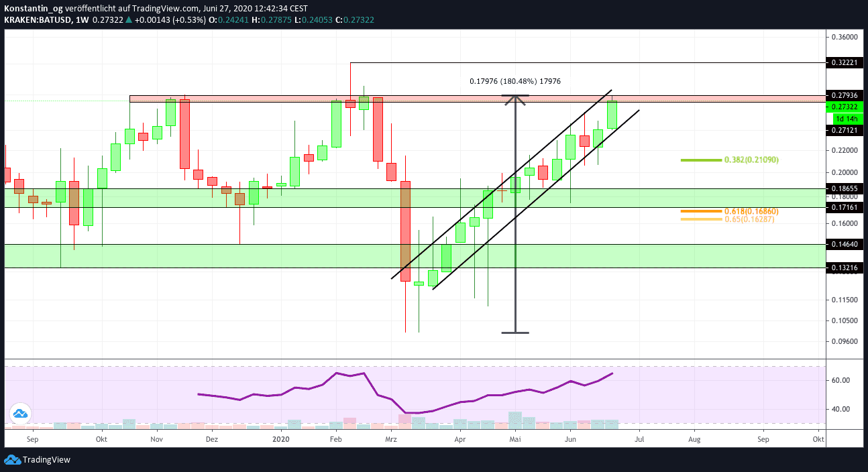This screenshot has width=868, height=472.
Task: Click the current price tag 0.27322 on axis
Action: (845, 107)
